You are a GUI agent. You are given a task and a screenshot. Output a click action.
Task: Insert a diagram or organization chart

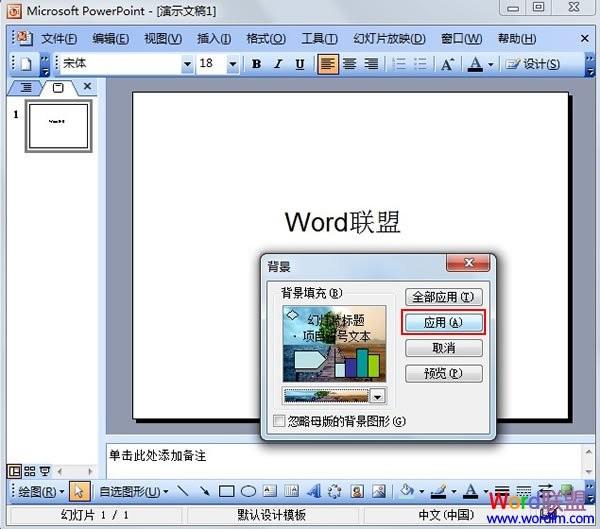335,491
